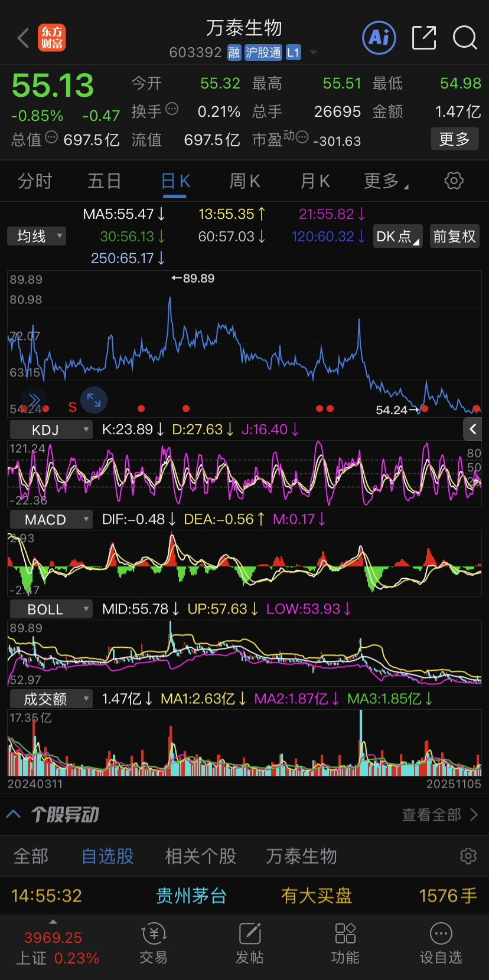Viewport: 489px width, 980px height.
Task: Open 换手 info icon
Action: pyautogui.click(x=172, y=109)
